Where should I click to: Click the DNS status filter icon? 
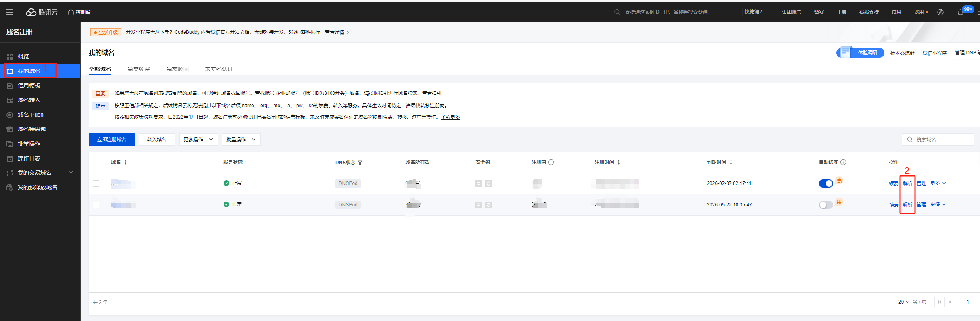[360, 163]
